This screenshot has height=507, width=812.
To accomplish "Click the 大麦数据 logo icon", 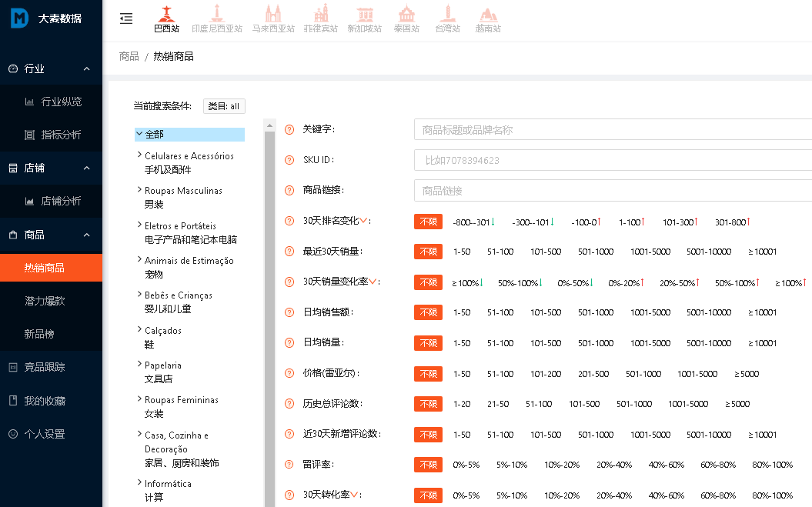I will [20, 18].
